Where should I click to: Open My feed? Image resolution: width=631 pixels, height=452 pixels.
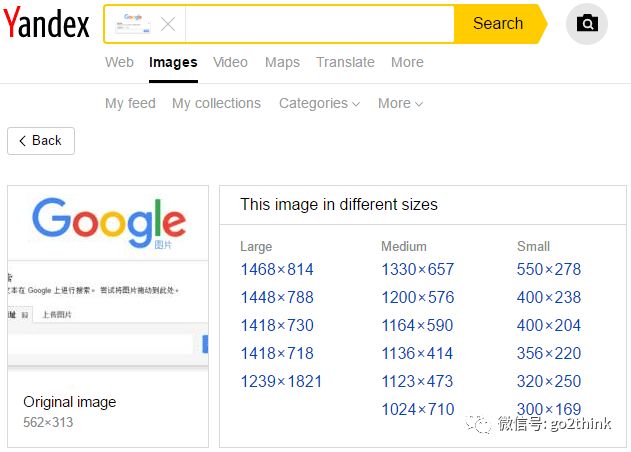pyautogui.click(x=130, y=103)
